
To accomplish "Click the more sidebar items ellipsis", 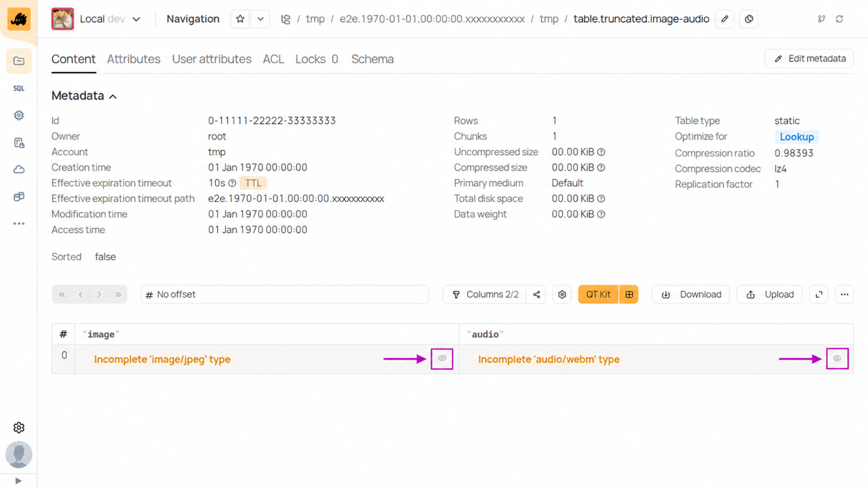I will tap(19, 224).
